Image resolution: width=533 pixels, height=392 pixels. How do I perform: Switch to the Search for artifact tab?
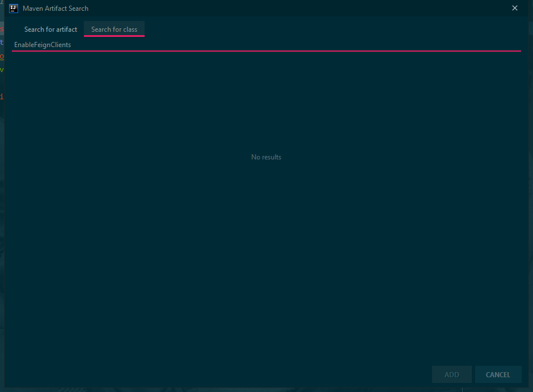(50, 29)
